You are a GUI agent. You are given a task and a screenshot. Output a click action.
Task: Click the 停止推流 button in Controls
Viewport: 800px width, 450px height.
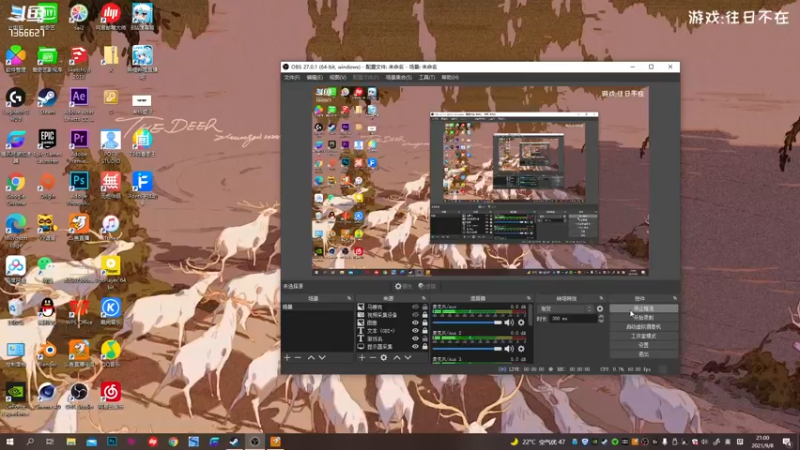pyautogui.click(x=643, y=309)
